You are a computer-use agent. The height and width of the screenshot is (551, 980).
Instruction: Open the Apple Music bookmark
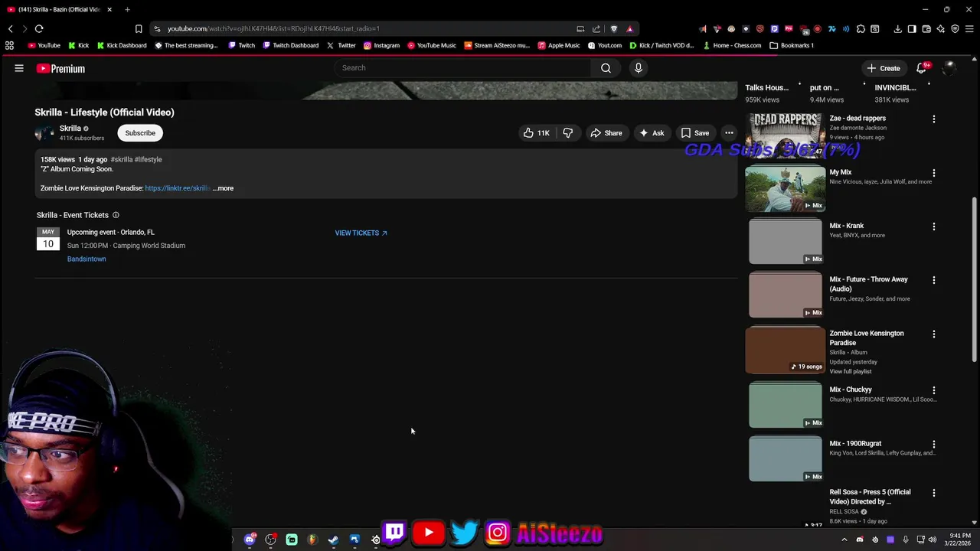click(x=559, y=45)
